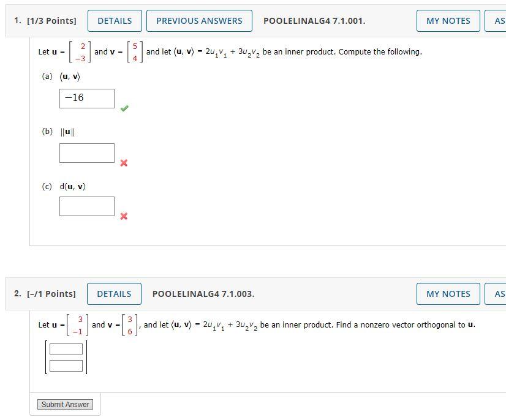Screen dimensions: 506x420
Task: Click the top vector component field in question 2
Action: click(65, 349)
